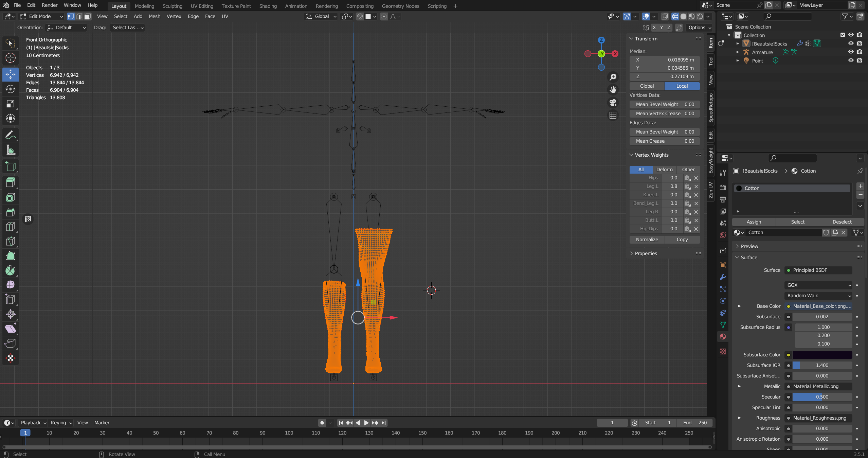Select the Move tool in the toolbar

click(11, 74)
